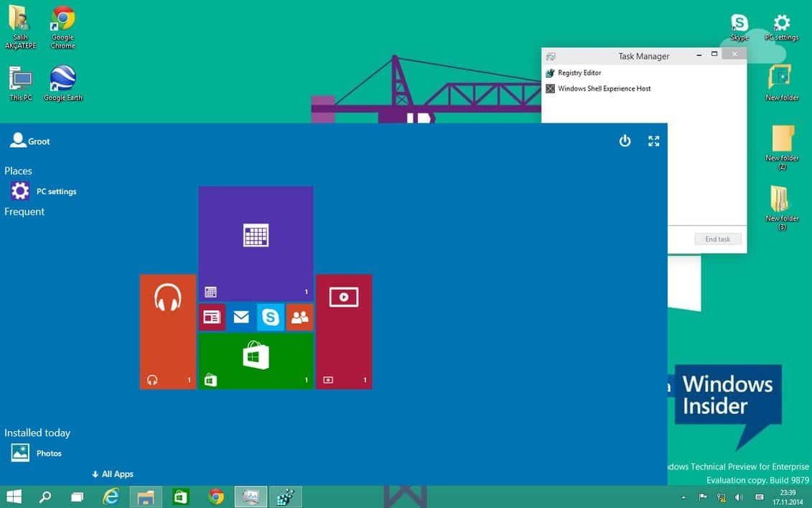
Task: Select New folder (3) desktop icon
Action: click(x=782, y=208)
